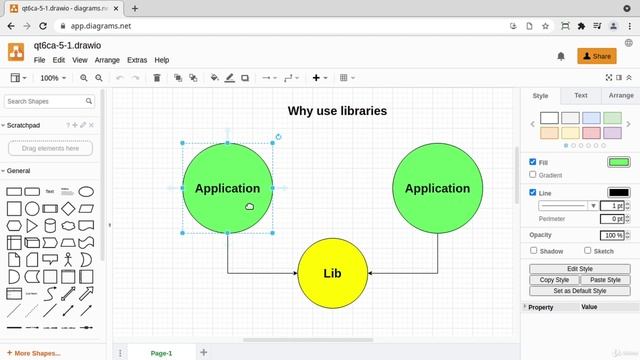Open the File menu
The height and width of the screenshot is (360, 640).
point(39,60)
